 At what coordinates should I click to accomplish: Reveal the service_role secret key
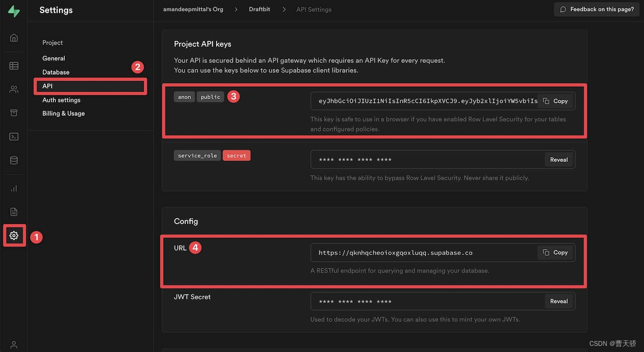click(x=559, y=160)
